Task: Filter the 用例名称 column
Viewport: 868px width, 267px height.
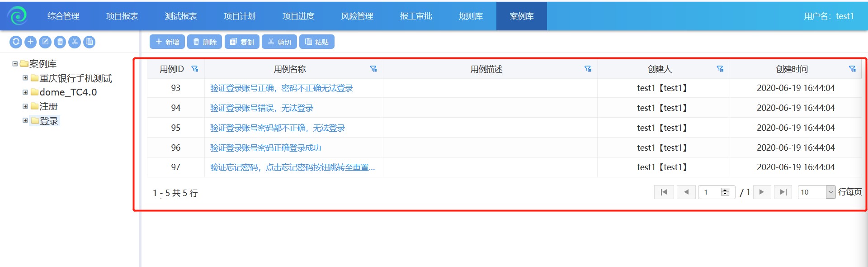Action: tap(373, 69)
